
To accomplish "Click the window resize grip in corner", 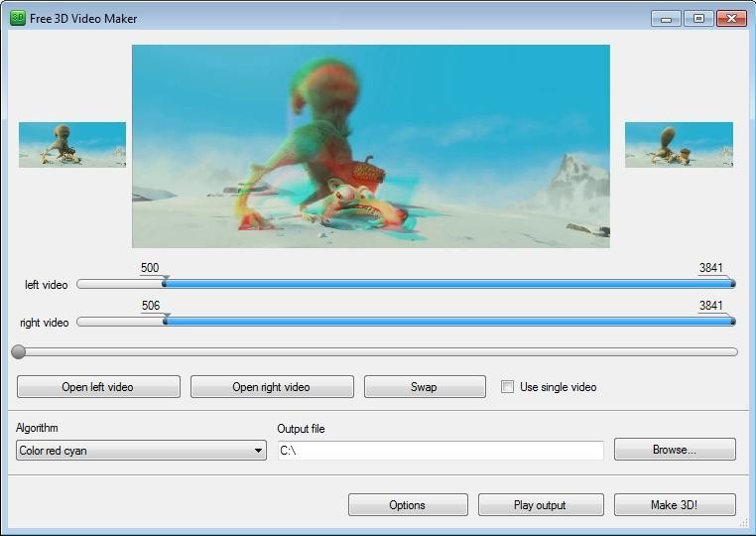I will pyautogui.click(x=743, y=522).
